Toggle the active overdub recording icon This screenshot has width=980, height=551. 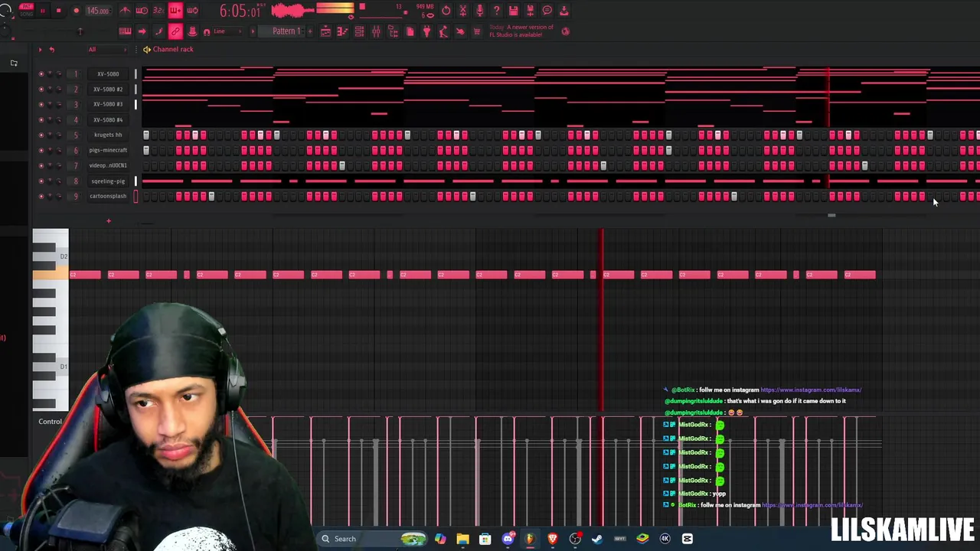click(175, 11)
